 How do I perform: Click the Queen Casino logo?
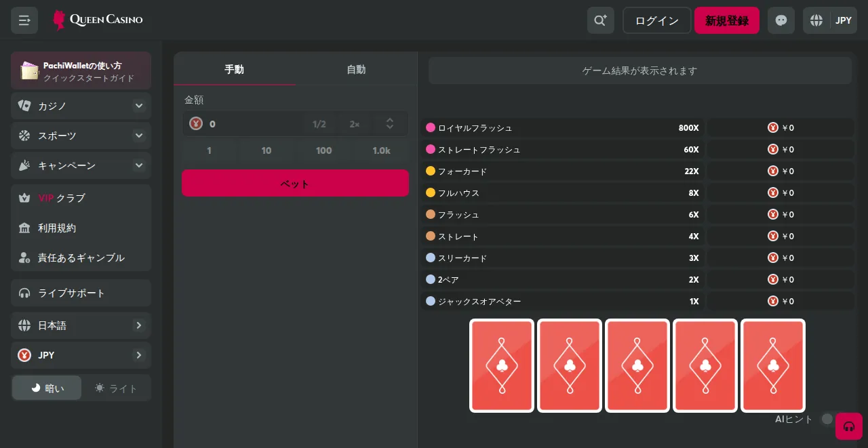point(98,20)
